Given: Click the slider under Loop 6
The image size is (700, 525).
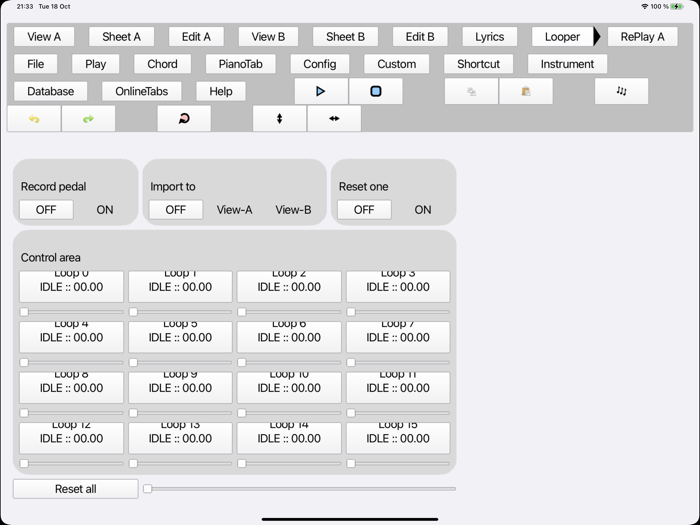Looking at the screenshot, I should (x=289, y=362).
